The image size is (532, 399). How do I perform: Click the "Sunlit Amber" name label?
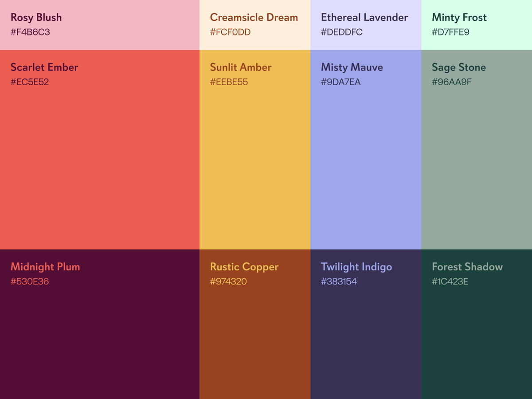point(241,67)
